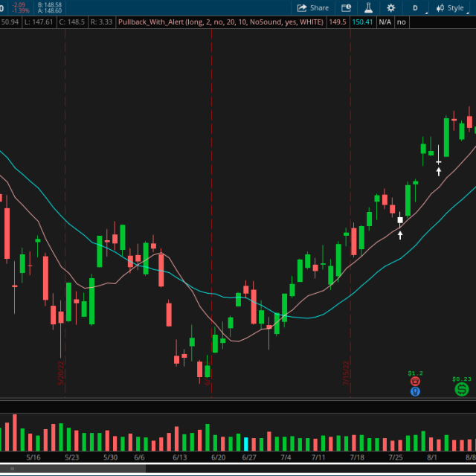
Task: Click the green dollar dividend icon
Action: pos(461,389)
